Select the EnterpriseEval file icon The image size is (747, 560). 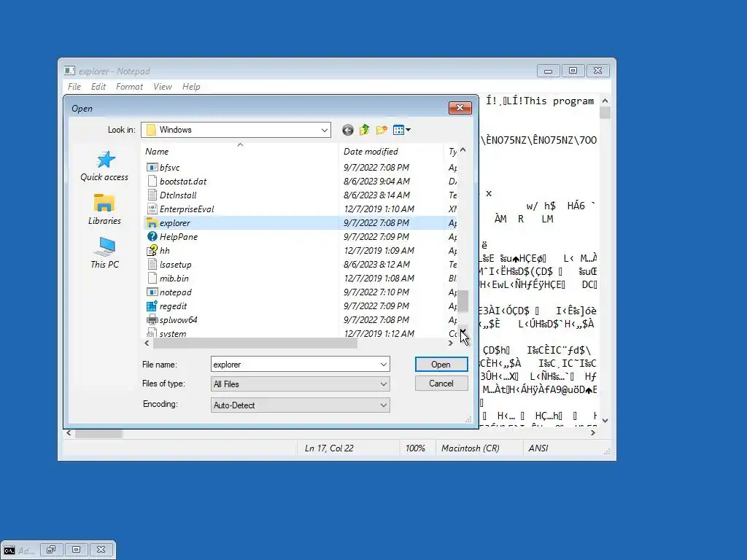(152, 209)
